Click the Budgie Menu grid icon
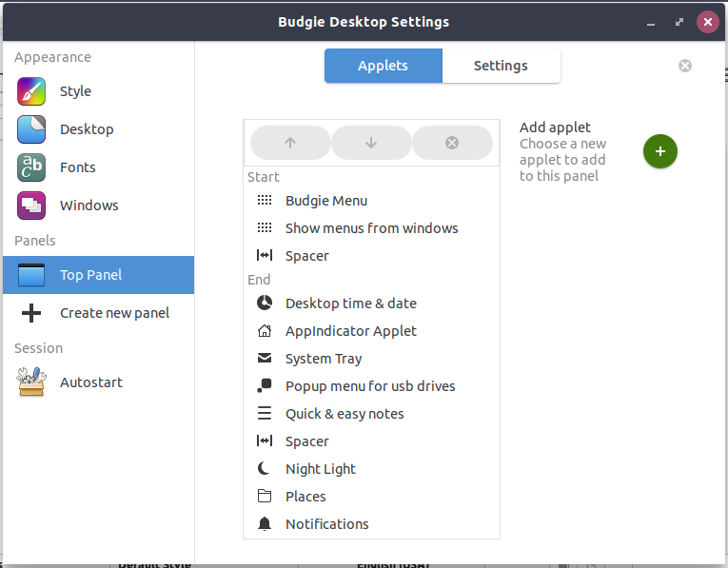 [x=265, y=201]
